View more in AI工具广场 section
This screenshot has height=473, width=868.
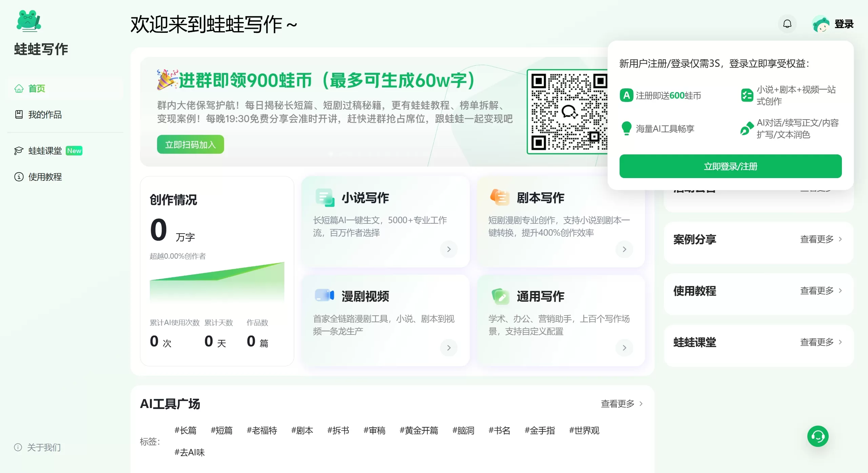622,404
